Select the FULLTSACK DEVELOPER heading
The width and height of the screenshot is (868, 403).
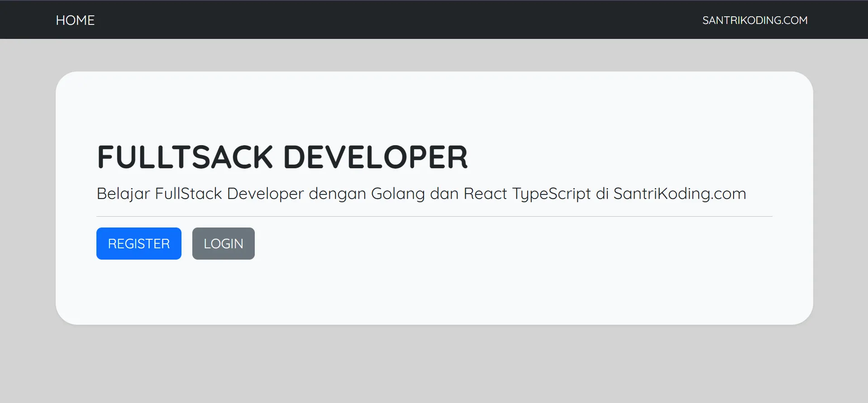(x=282, y=157)
